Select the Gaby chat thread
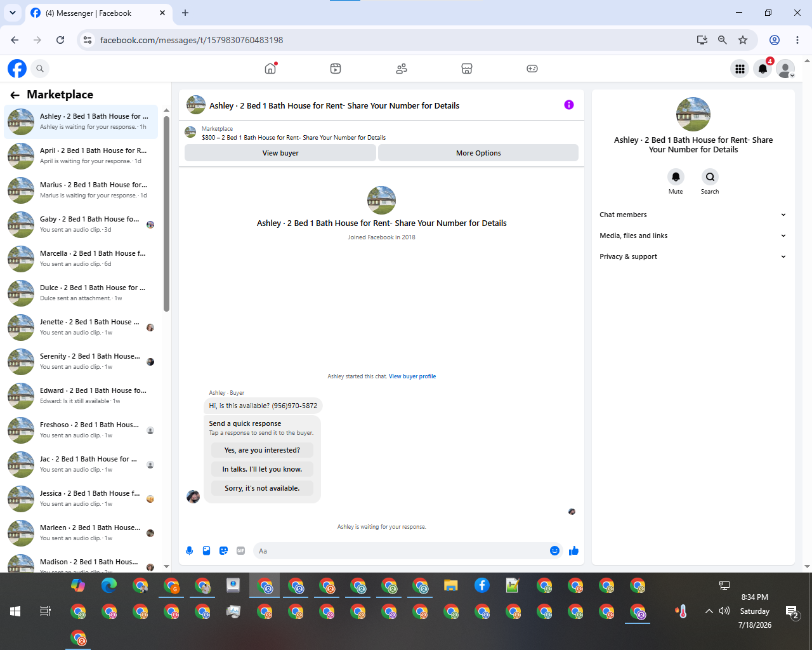Image resolution: width=812 pixels, height=650 pixels. (81, 224)
